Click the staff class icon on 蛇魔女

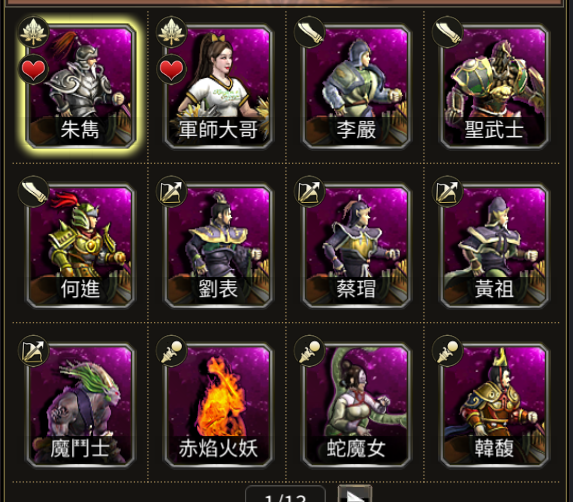point(310,351)
